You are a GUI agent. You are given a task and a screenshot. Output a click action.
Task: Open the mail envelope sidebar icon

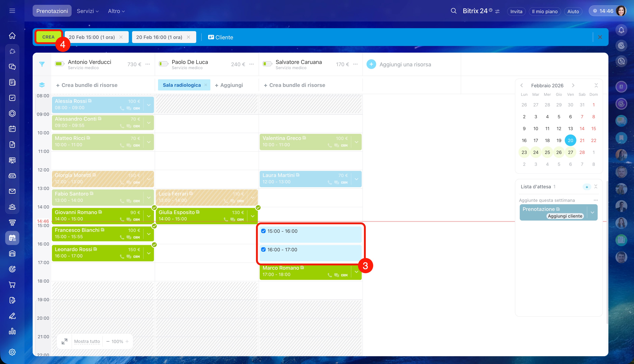12,191
